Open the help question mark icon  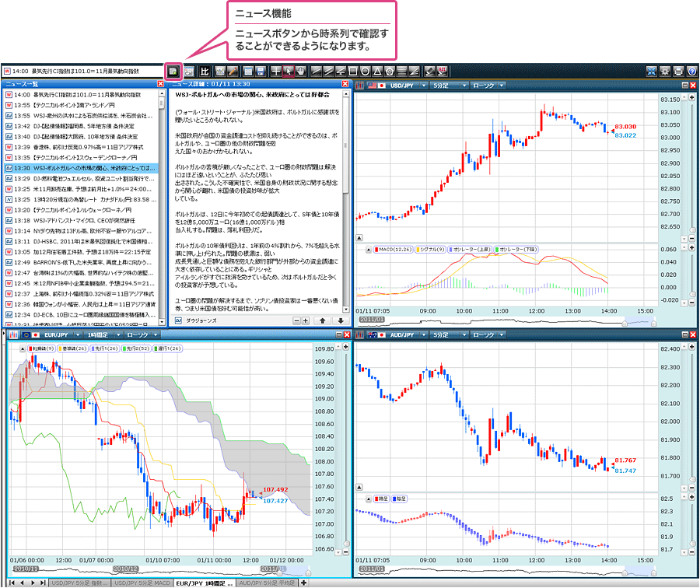click(x=691, y=71)
